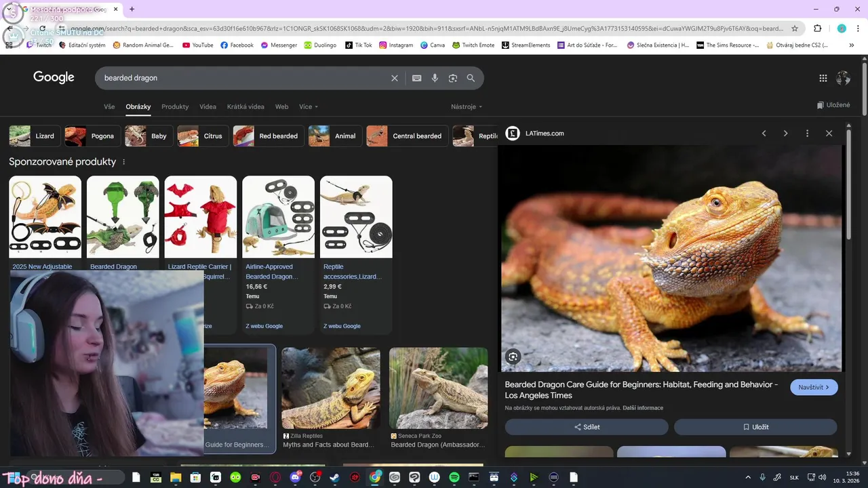
Task: Open the Chrome extensions puzzle icon
Action: (817, 28)
